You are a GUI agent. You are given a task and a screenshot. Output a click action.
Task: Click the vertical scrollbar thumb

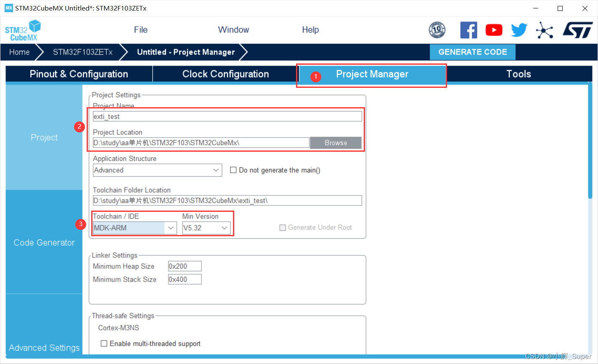[590, 140]
